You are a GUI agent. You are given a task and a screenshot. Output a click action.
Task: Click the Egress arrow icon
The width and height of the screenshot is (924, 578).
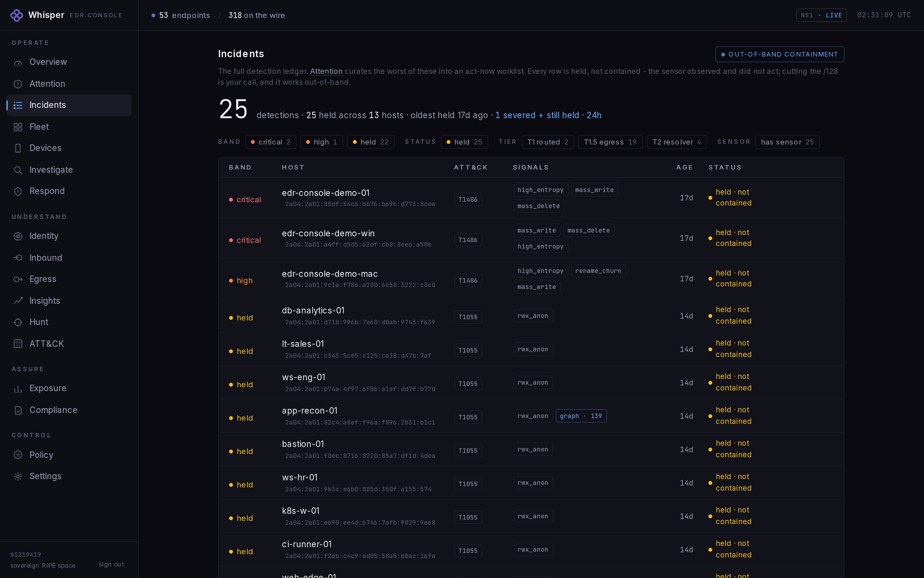click(18, 279)
